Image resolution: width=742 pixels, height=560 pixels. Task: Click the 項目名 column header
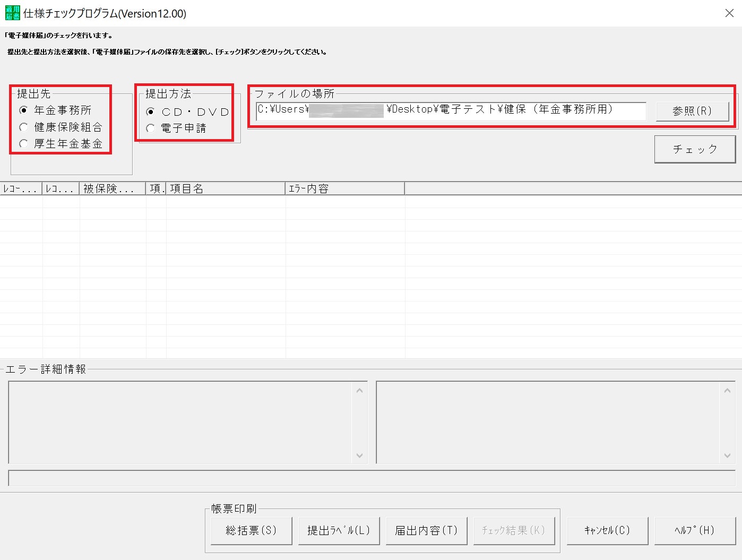[226, 188]
